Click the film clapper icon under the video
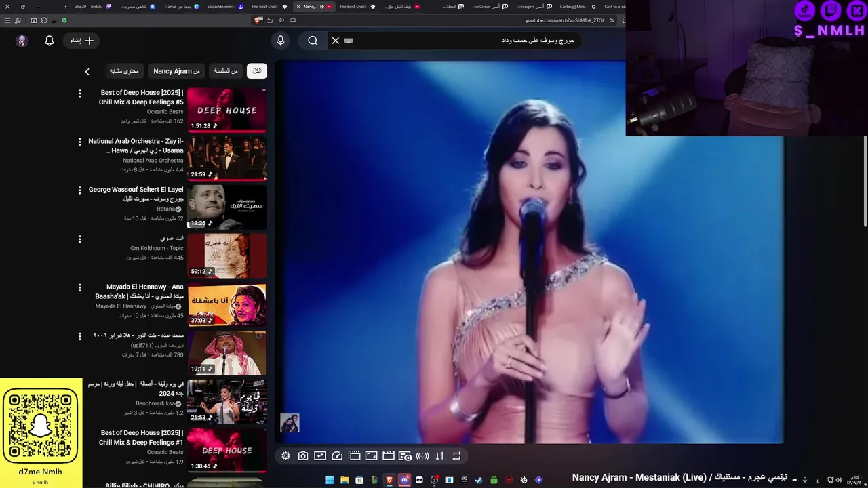This screenshot has height=488, width=868. click(x=389, y=456)
